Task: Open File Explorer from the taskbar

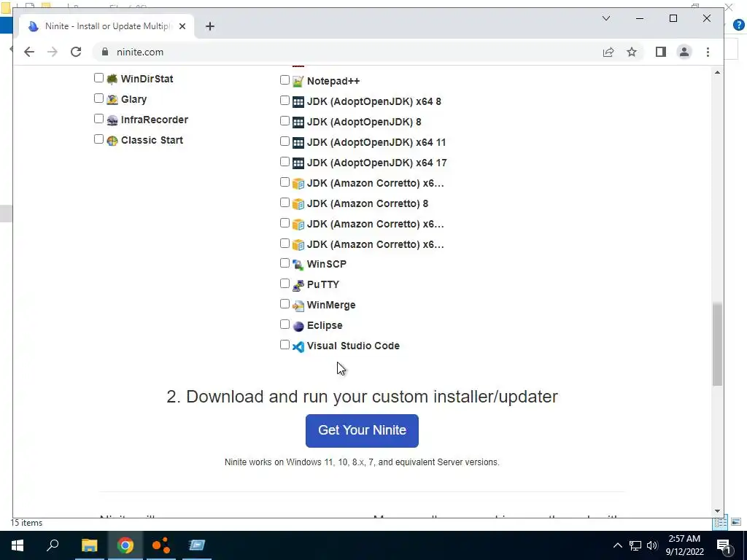Action: click(x=89, y=545)
